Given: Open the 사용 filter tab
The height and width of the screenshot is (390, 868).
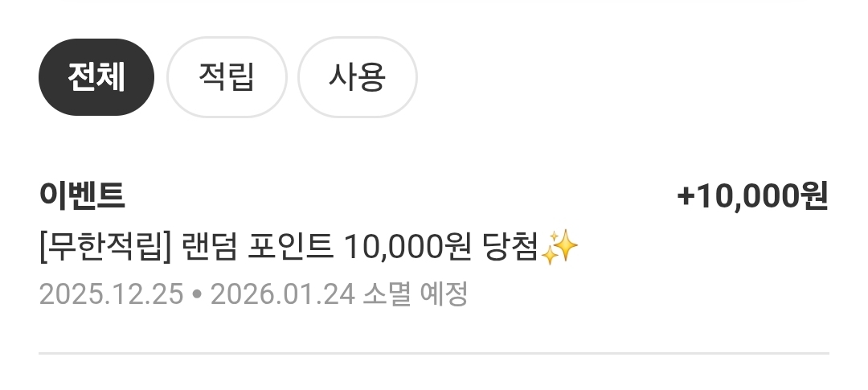Looking at the screenshot, I should pyautogui.click(x=357, y=77).
